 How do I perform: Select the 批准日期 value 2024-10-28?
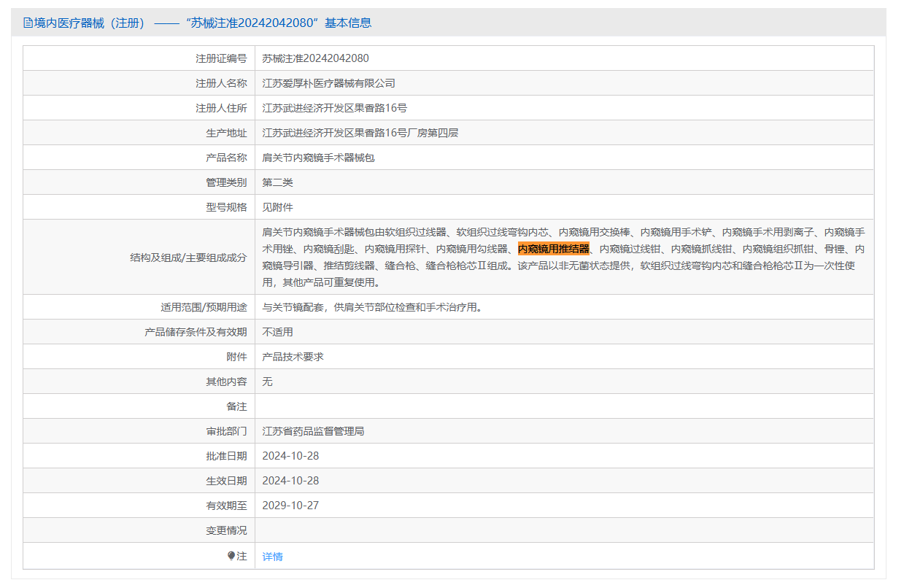click(x=290, y=456)
